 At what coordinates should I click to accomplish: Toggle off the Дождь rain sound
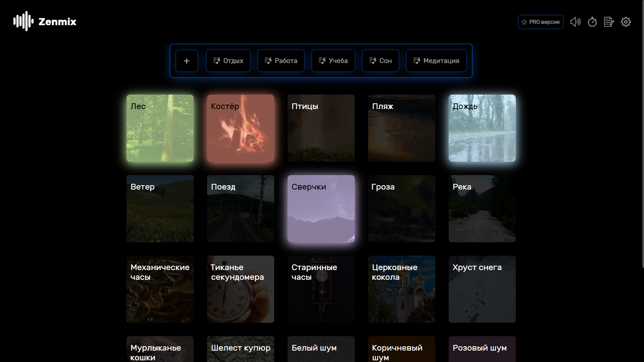click(x=482, y=128)
